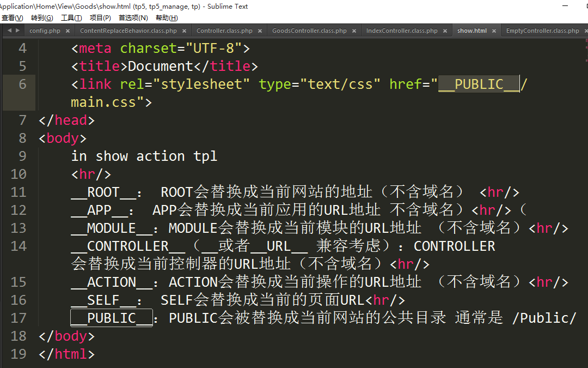Close the show.html tab
Image resolution: width=588 pixels, height=368 pixels.
494,31
